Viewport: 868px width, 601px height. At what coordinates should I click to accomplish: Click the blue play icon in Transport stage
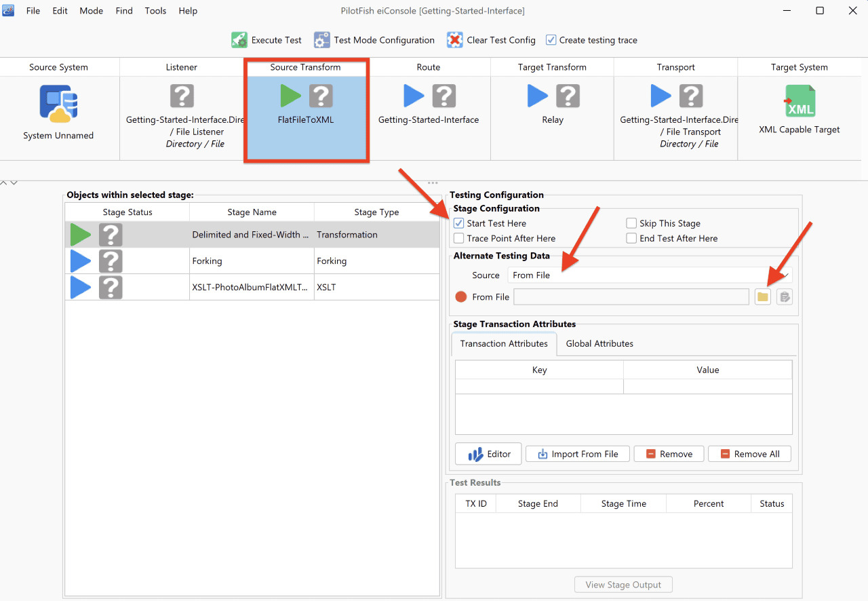660,96
